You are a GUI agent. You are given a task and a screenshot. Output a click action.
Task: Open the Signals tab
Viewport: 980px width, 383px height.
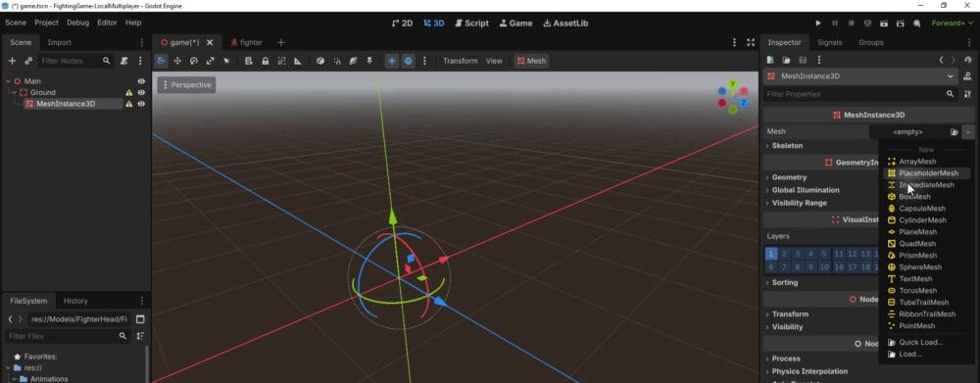tap(829, 42)
